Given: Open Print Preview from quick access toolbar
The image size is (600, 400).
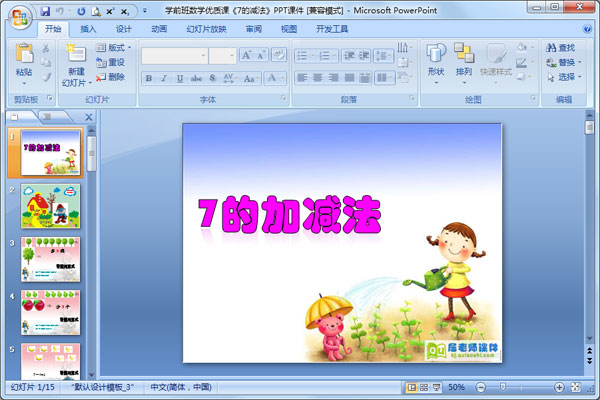Looking at the screenshot, I should point(96,12).
